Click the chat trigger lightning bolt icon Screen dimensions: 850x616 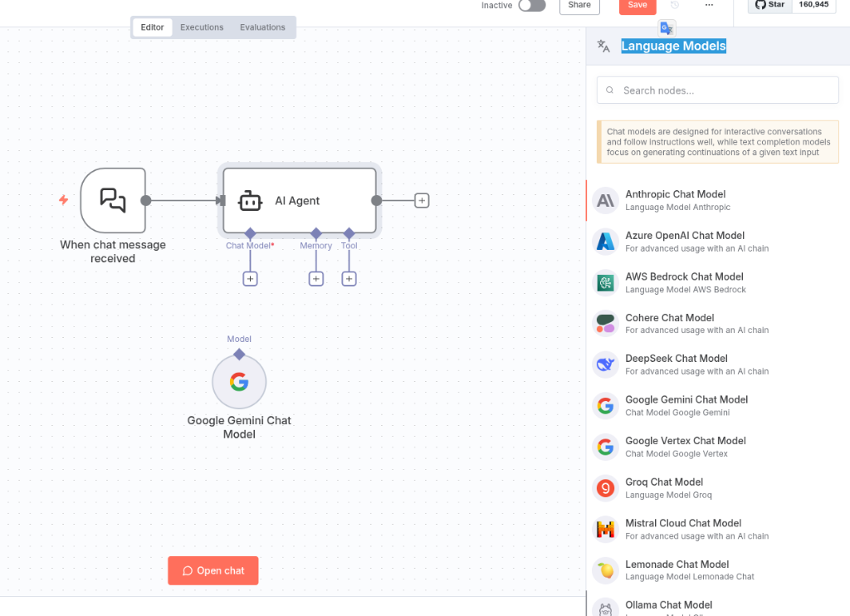coord(63,200)
